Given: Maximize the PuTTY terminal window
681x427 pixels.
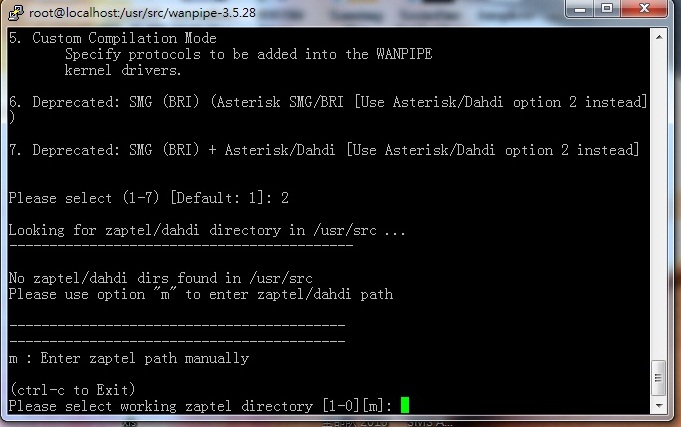Looking at the screenshot, I should click(607, 9).
